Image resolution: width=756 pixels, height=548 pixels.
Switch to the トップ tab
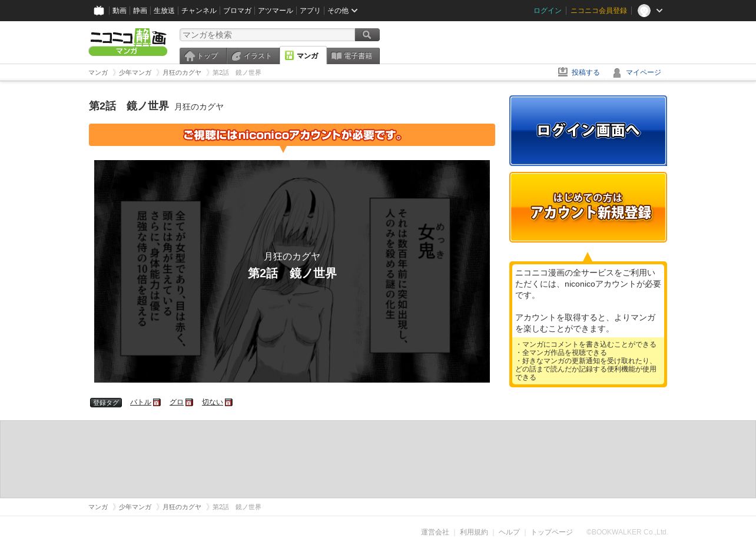click(203, 56)
